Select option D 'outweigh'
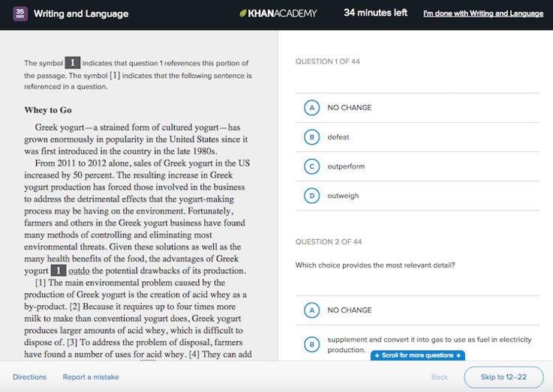The image size is (553, 392). (311, 196)
